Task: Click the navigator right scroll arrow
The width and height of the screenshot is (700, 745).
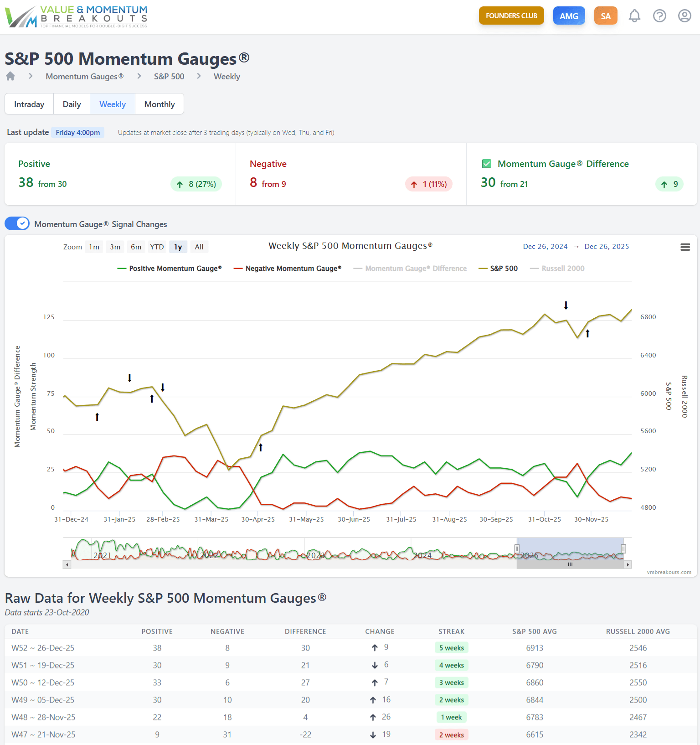Action: point(628,565)
